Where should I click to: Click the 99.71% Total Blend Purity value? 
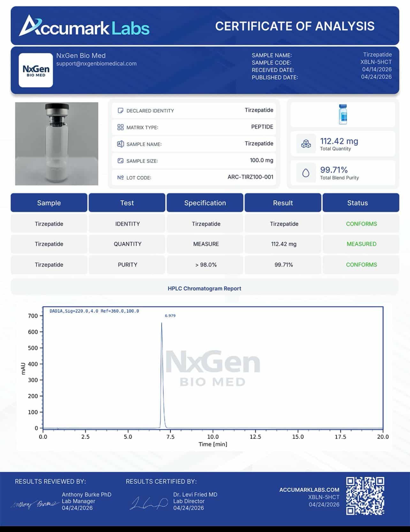tap(334, 170)
